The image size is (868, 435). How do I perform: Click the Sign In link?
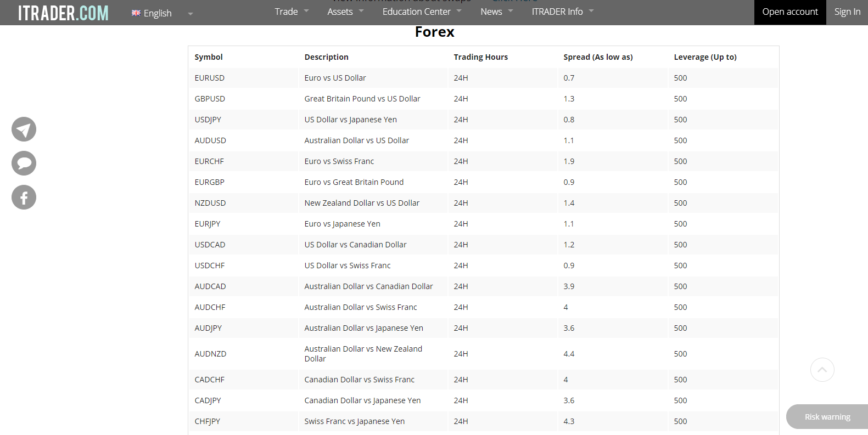pos(847,12)
